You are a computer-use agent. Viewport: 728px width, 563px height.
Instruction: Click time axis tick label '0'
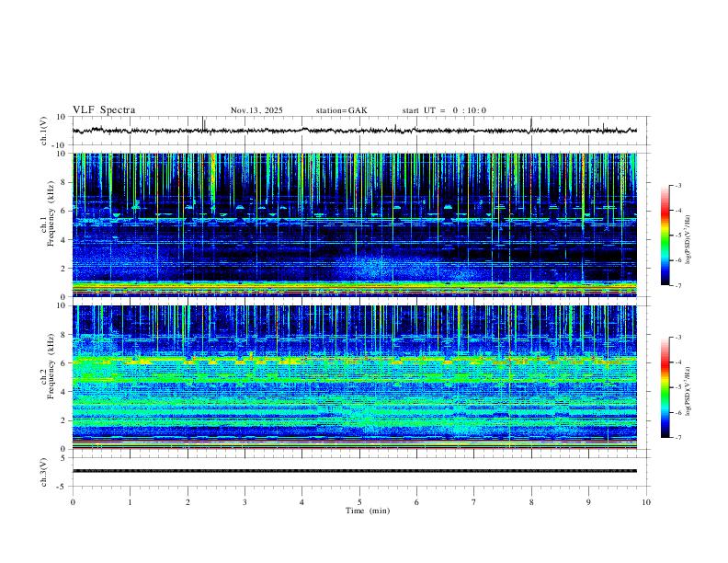click(73, 502)
